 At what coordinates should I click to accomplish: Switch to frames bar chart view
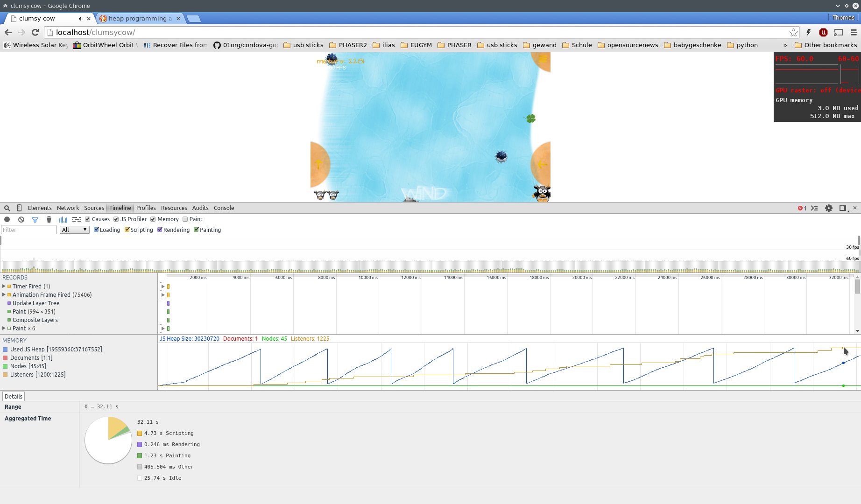tap(63, 219)
